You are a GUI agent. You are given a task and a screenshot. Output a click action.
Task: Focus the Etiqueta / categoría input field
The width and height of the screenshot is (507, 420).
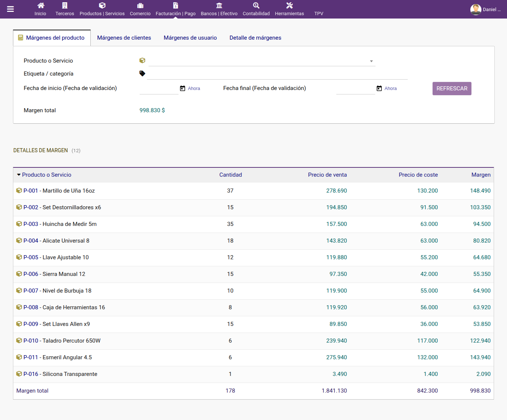[277, 74]
